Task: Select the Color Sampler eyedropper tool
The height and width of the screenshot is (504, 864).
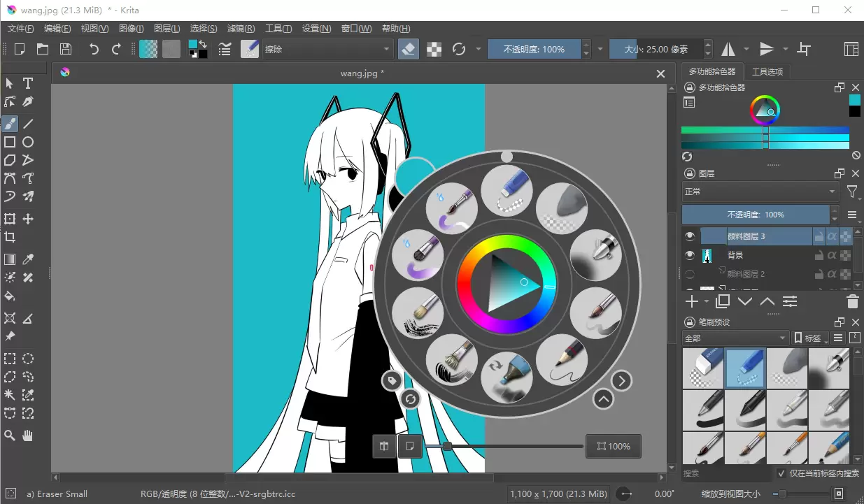Action: 28,259
